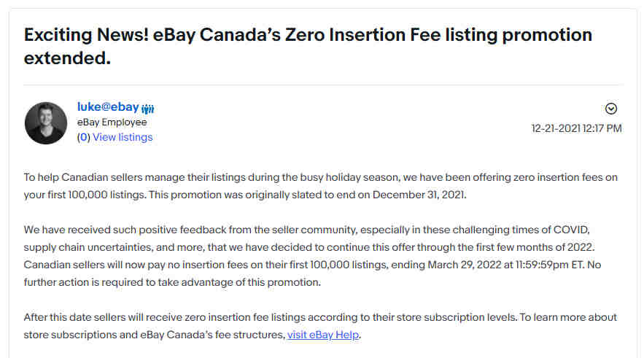The height and width of the screenshot is (358, 644).
Task: Click the 'December 31, 2021' date text
Action: pyautogui.click(x=419, y=195)
